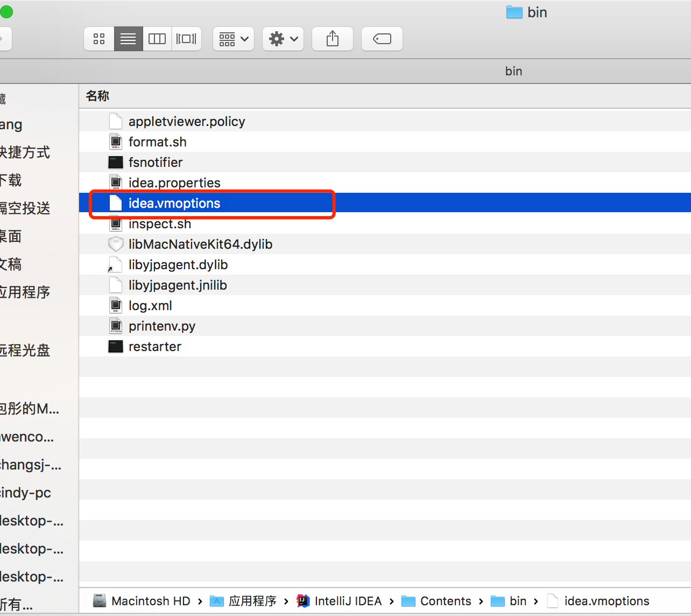Select file name restarter

pyautogui.click(x=155, y=346)
